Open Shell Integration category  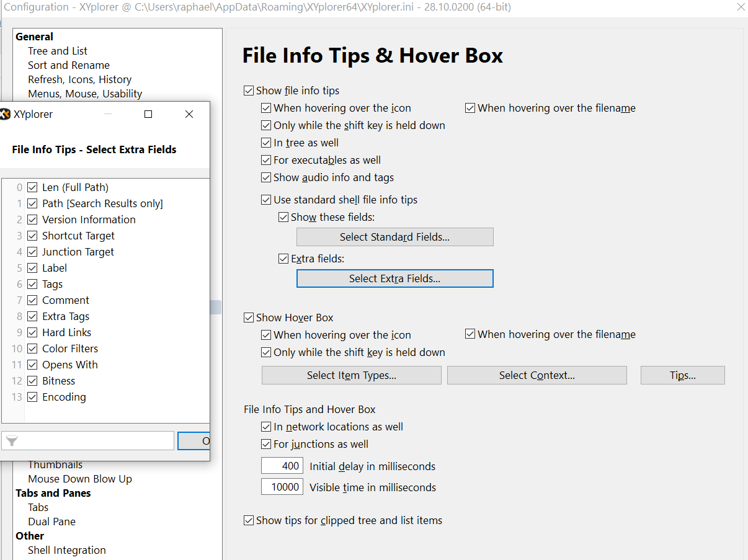click(x=67, y=550)
